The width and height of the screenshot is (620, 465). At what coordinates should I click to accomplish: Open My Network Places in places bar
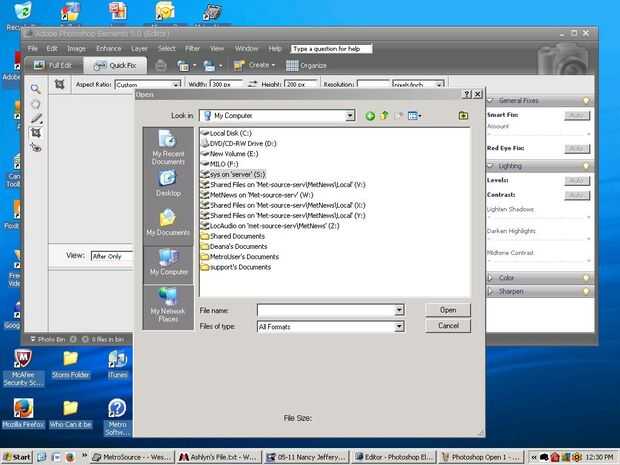click(x=168, y=305)
